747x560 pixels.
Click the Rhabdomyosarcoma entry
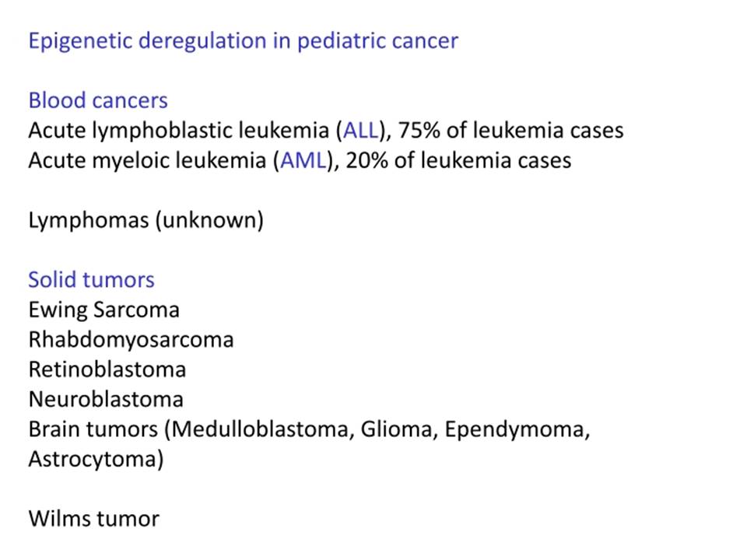click(x=131, y=340)
